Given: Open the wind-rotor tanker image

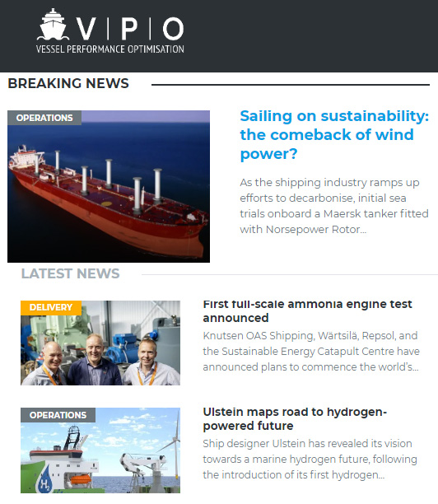Looking at the screenshot, I should click(x=109, y=186).
